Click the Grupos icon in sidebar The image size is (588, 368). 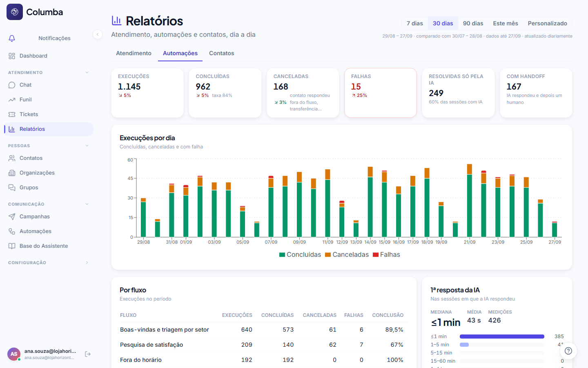[12, 188]
